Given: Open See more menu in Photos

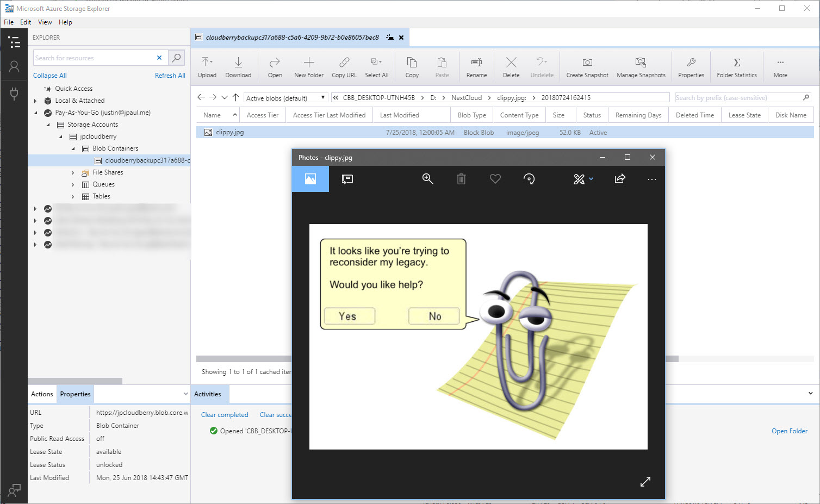Looking at the screenshot, I should click(x=652, y=179).
